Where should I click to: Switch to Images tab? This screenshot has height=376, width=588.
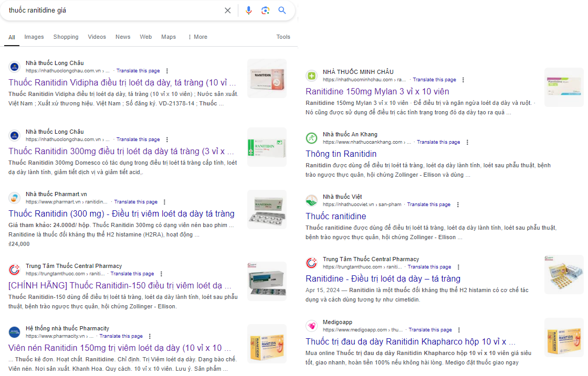click(34, 37)
